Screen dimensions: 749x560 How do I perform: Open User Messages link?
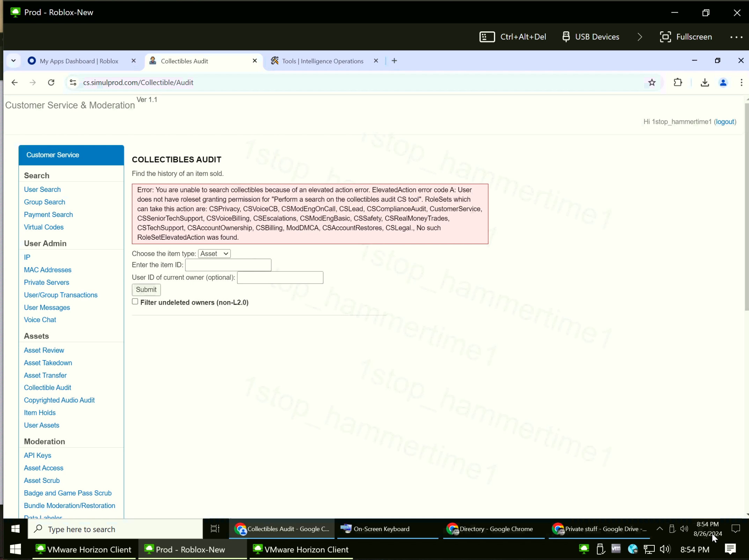[x=47, y=307]
